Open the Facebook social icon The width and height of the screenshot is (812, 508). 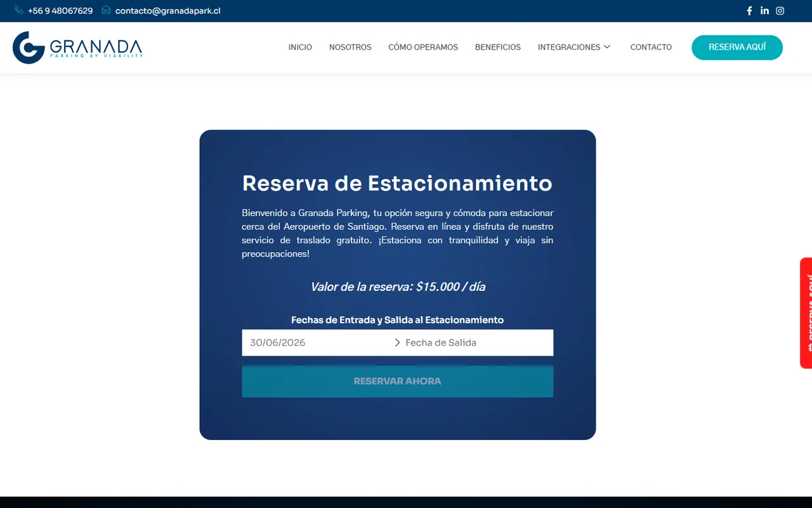point(749,11)
